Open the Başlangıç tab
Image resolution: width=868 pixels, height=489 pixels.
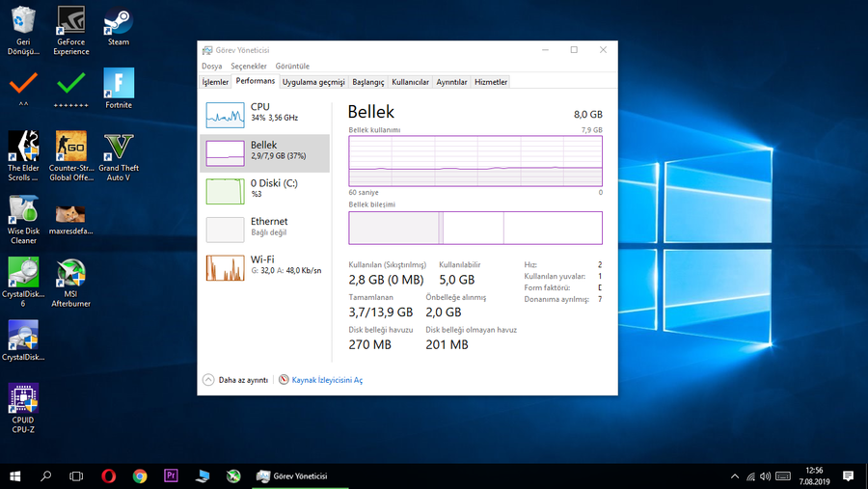(368, 82)
